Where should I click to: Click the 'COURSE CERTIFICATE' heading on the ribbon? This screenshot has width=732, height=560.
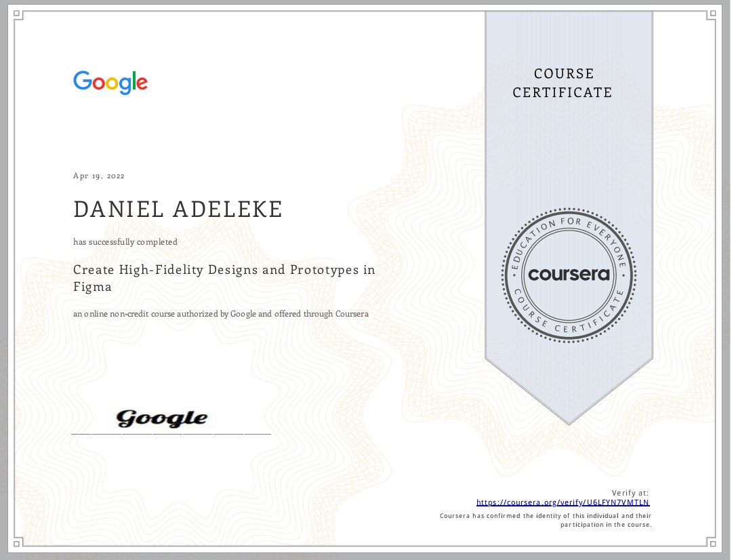(x=563, y=83)
